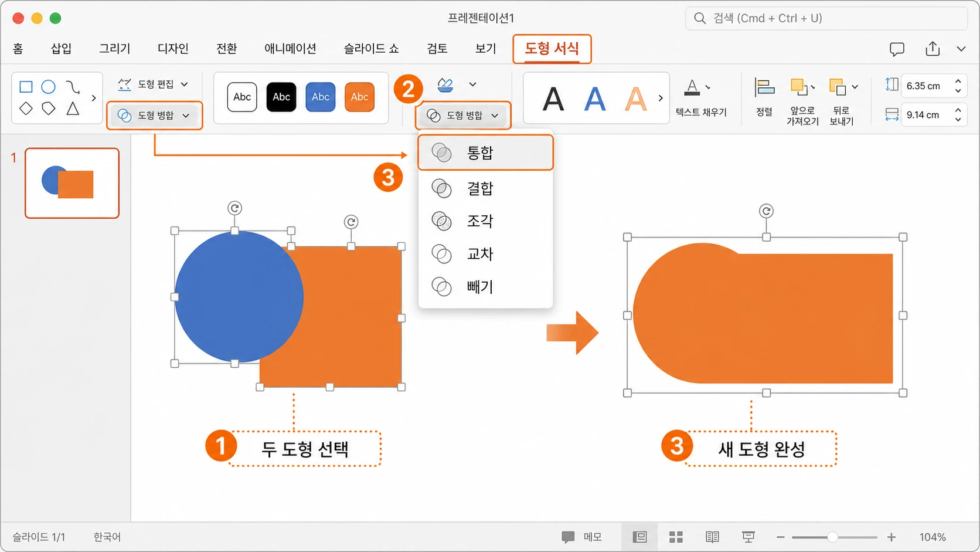Switch to the 검토 tab
The image size is (980, 552).
(x=437, y=49)
